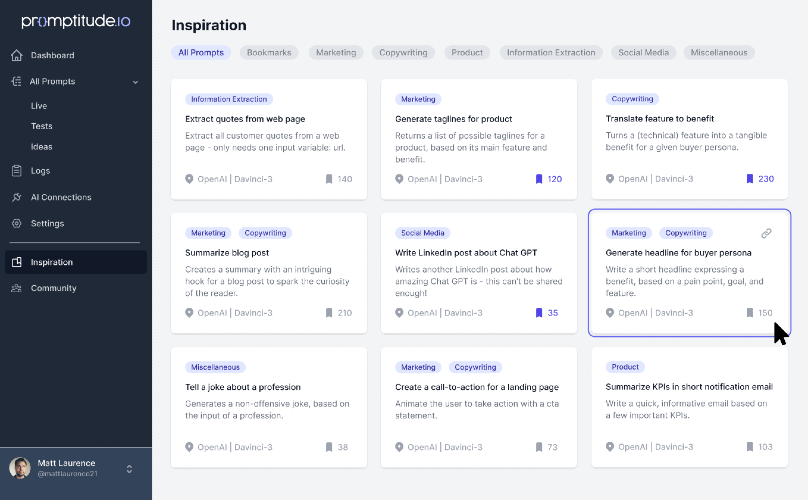Screen dimensions: 808x500
Task: Click model pin icon on Extract quotes card
Action: point(189,179)
